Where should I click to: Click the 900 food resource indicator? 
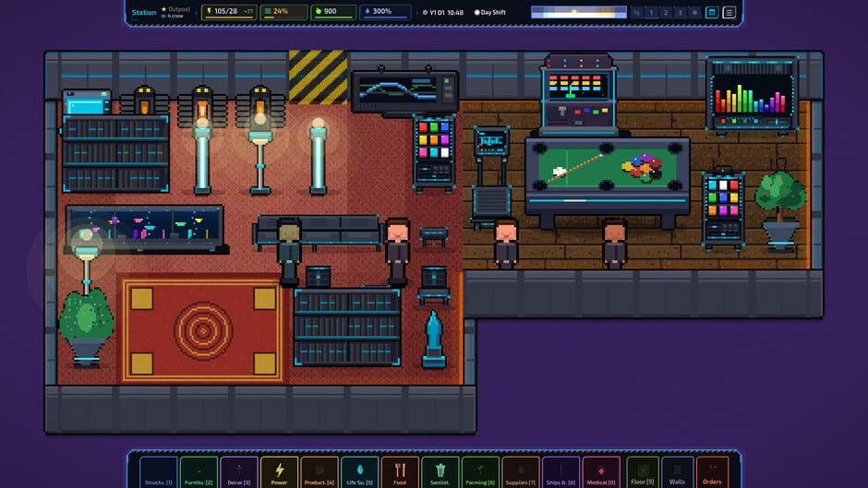332,12
